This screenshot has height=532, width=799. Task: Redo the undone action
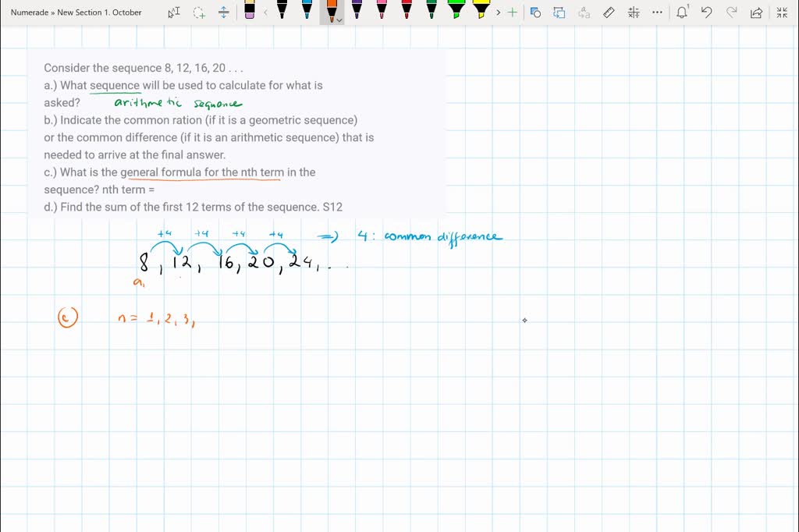tap(731, 12)
